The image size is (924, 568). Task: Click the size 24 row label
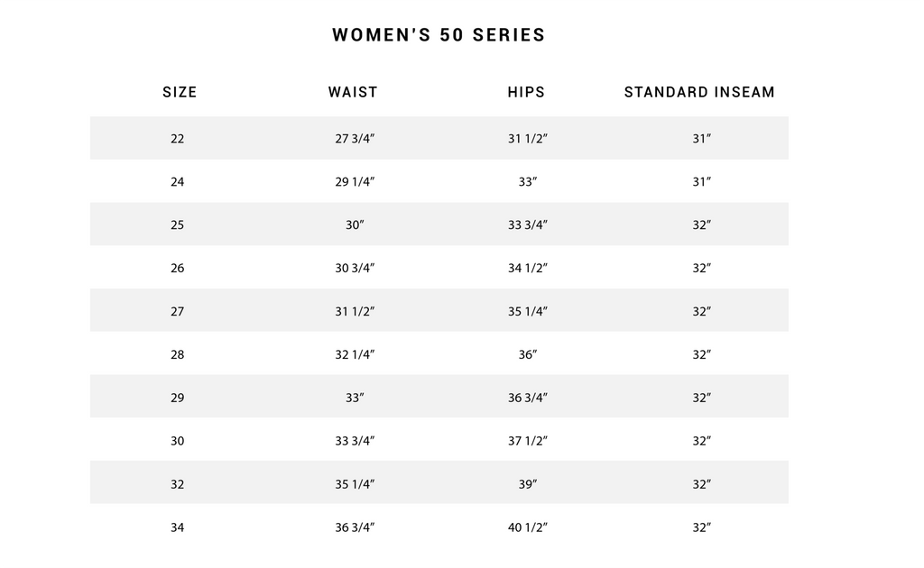point(178,182)
